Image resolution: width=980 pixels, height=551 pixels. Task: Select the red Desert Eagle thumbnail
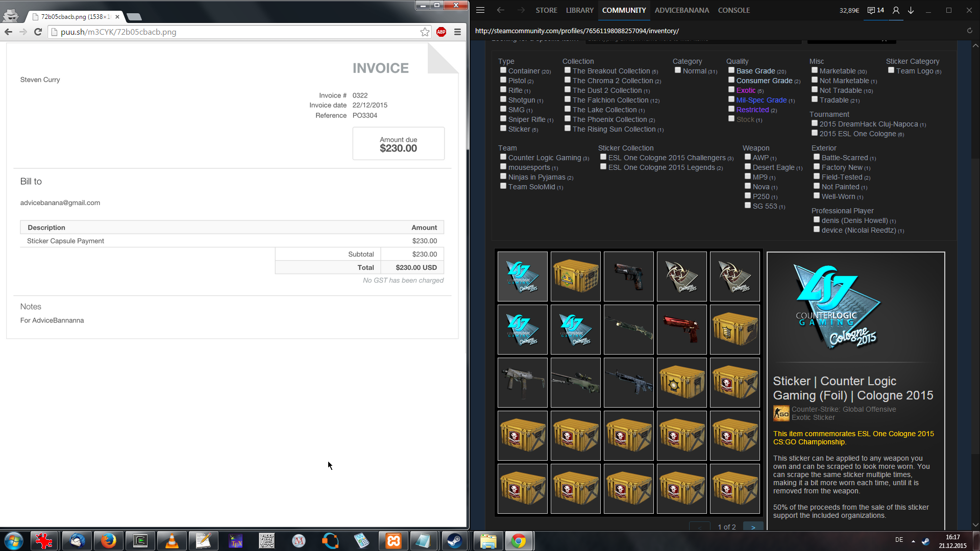[x=681, y=330]
